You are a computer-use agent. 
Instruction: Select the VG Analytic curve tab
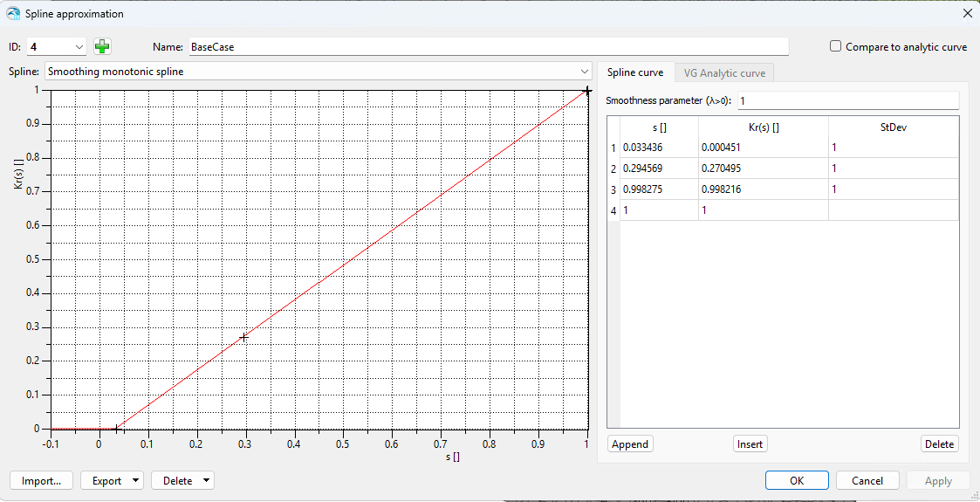pos(724,73)
